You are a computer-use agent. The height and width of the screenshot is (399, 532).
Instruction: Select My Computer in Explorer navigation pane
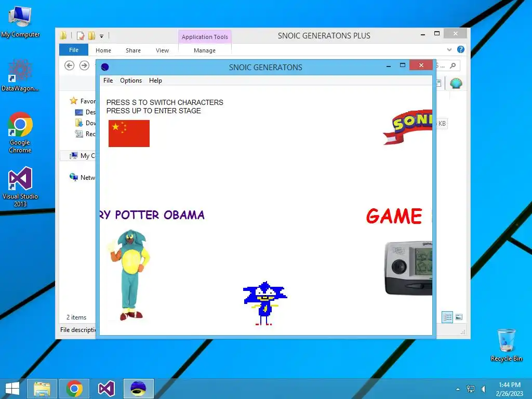[x=82, y=155]
